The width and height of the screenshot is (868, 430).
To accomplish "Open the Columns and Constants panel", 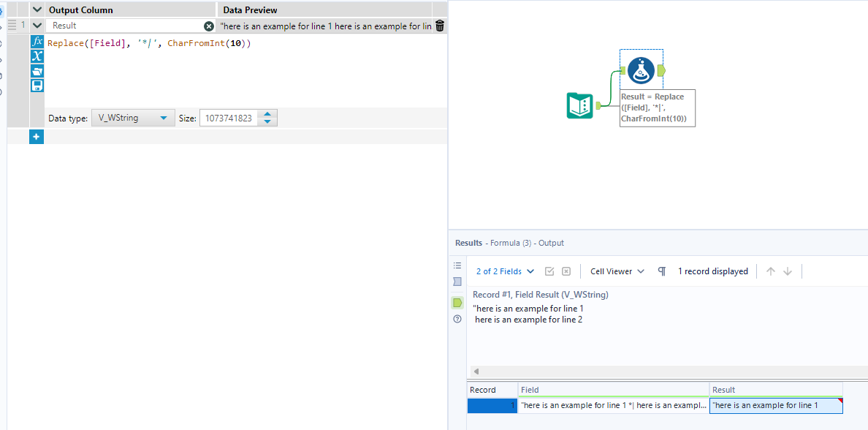I will coord(37,56).
